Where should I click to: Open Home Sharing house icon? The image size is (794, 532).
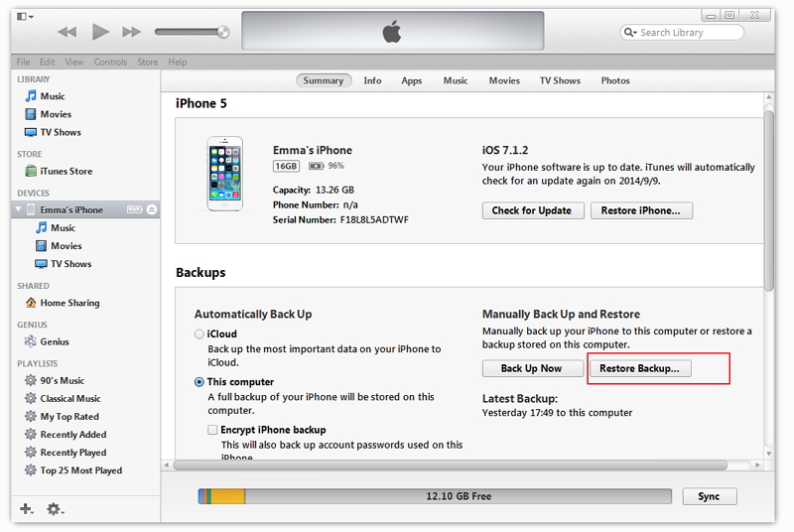31,303
